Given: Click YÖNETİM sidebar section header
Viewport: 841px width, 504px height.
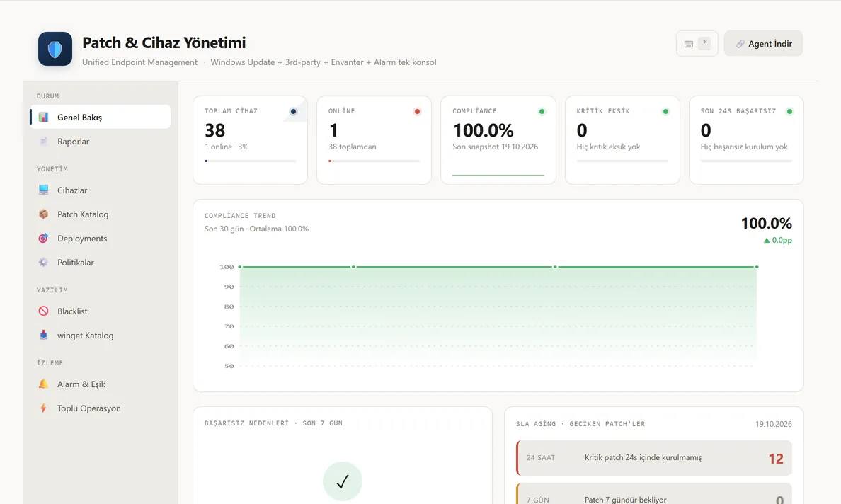Looking at the screenshot, I should pos(52,169).
